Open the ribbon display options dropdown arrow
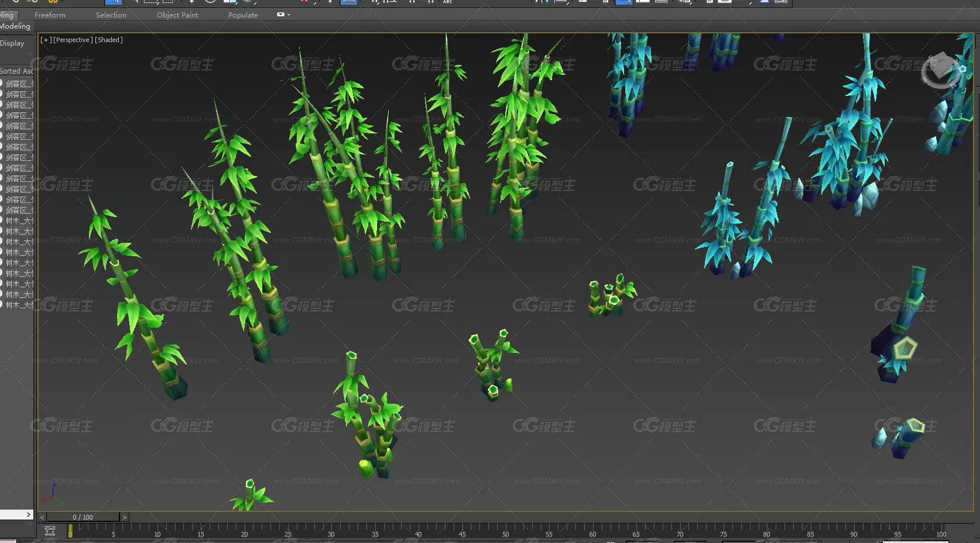980x543 pixels. pos(289,15)
